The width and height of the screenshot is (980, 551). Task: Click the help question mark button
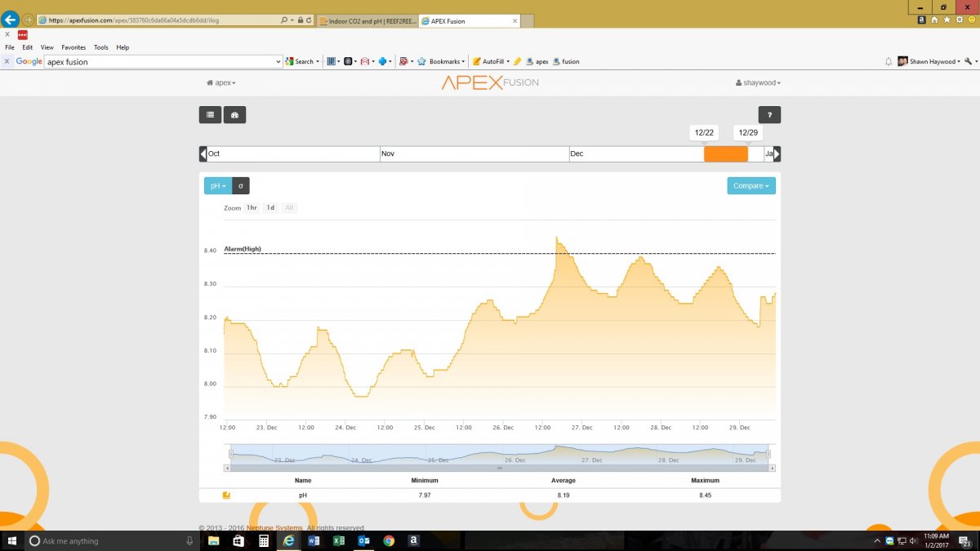coord(769,115)
